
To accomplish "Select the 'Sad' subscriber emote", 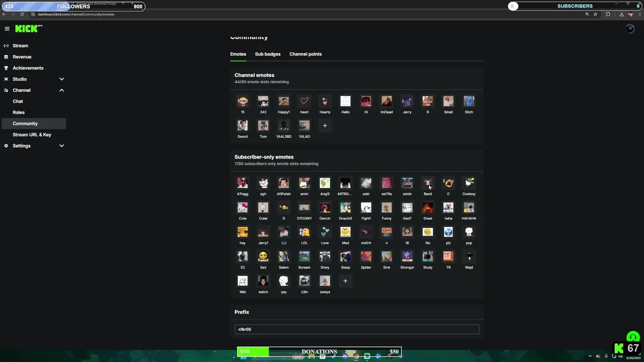I will (x=263, y=257).
